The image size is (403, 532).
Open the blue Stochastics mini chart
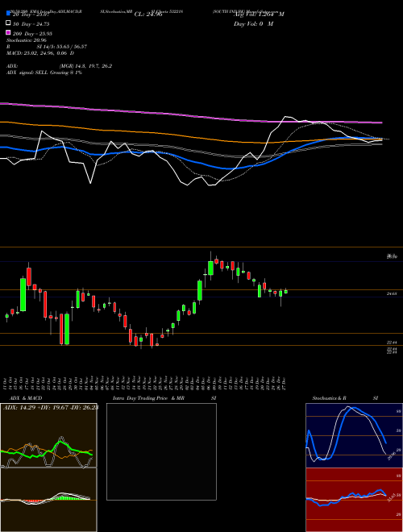pyautogui.click(x=354, y=435)
